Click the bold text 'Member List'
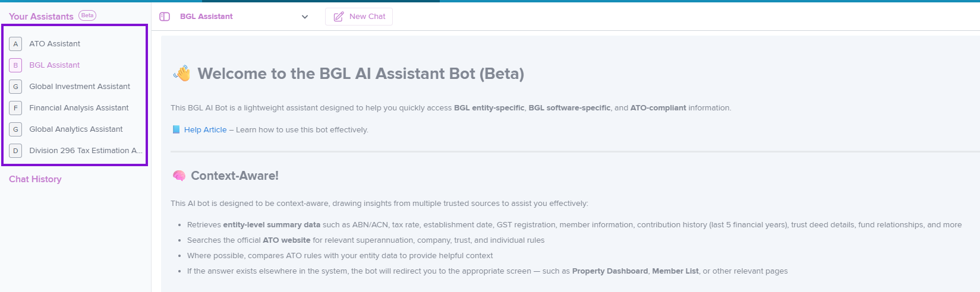The image size is (980, 292). click(x=676, y=271)
